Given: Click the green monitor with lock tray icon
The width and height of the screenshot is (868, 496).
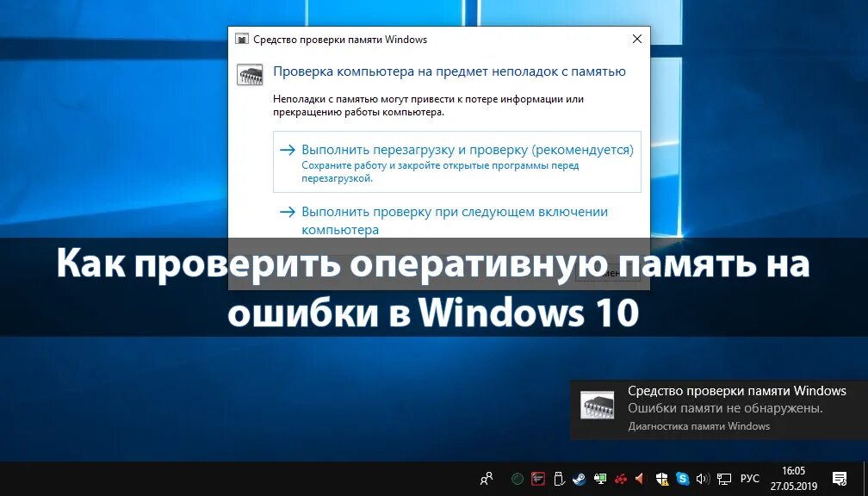Looking at the screenshot, I should pyautogui.click(x=600, y=478).
